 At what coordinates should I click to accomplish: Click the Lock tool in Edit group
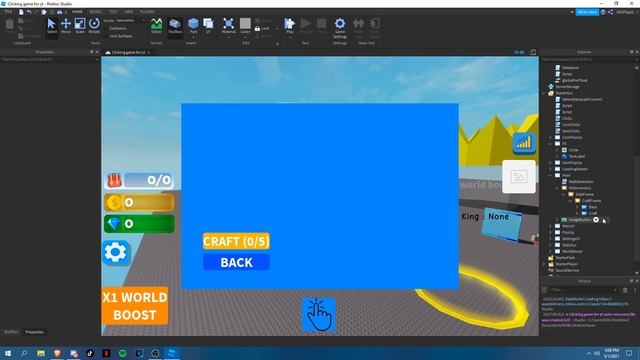[x=262, y=29]
